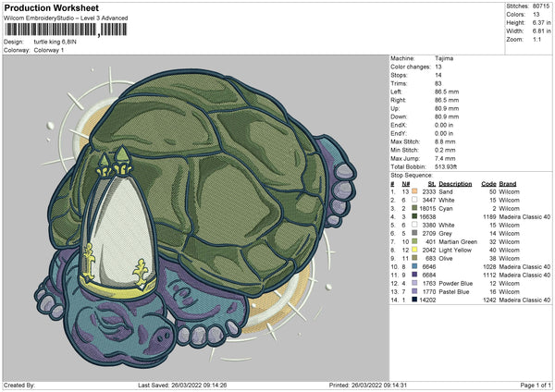Click the 'Left:' label
The image size is (555, 392).
tap(396, 92)
